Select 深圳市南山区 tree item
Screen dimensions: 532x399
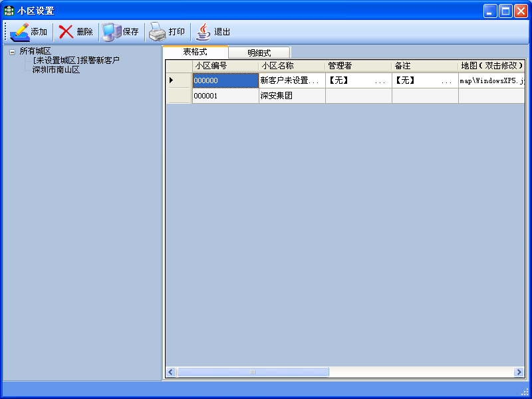click(56, 70)
